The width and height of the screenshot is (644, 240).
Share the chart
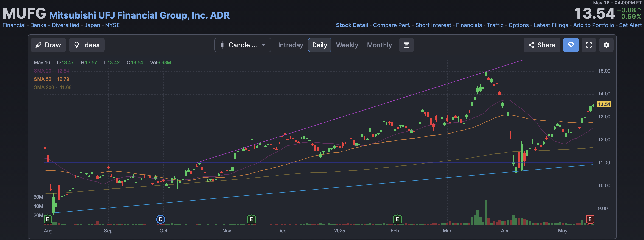pyautogui.click(x=541, y=45)
